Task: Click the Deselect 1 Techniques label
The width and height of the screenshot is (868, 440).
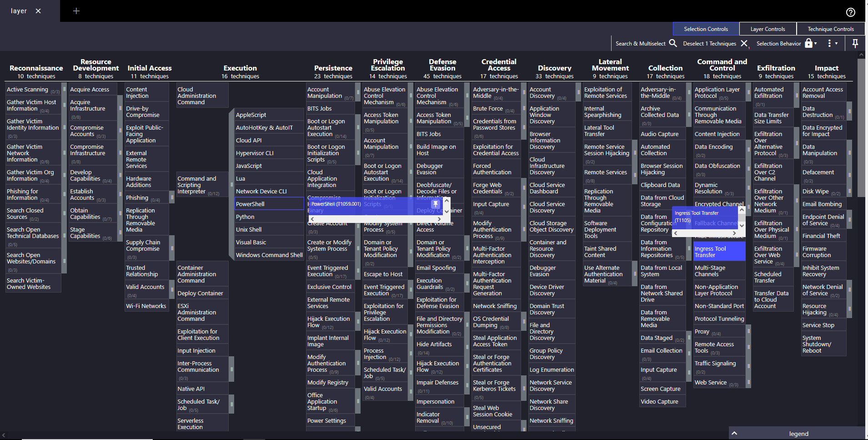Action: coord(709,44)
